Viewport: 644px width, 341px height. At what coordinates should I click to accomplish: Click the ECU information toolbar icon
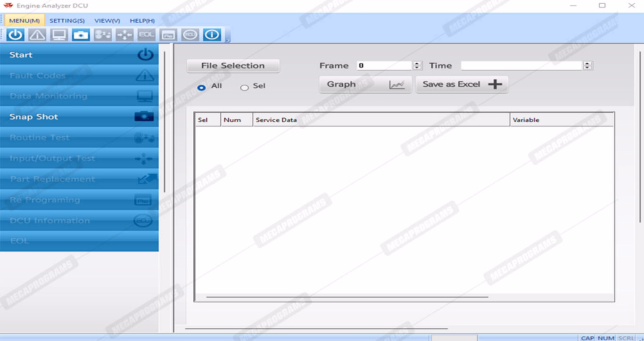[x=190, y=35]
